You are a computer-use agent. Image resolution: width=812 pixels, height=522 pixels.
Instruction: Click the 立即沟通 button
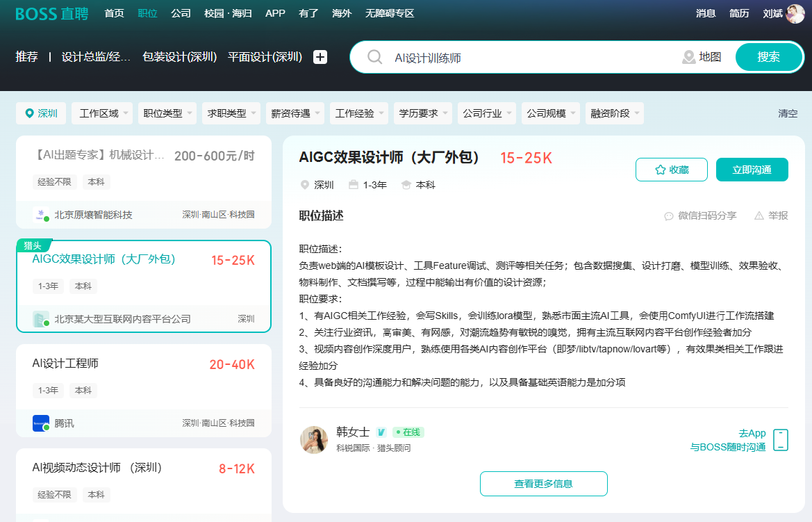click(752, 170)
